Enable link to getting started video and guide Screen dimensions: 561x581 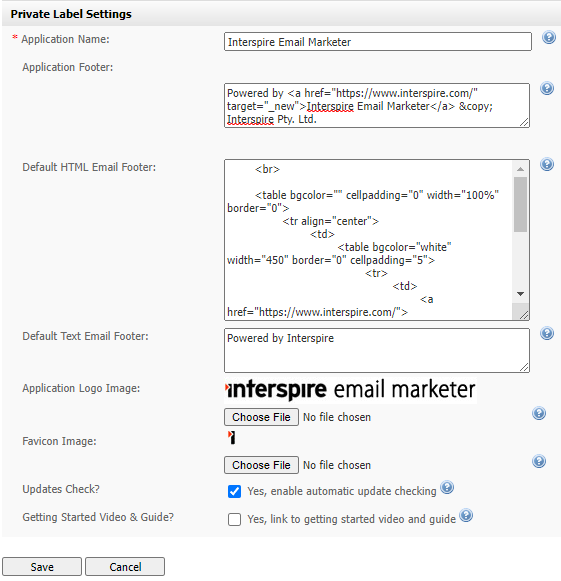(x=234, y=519)
